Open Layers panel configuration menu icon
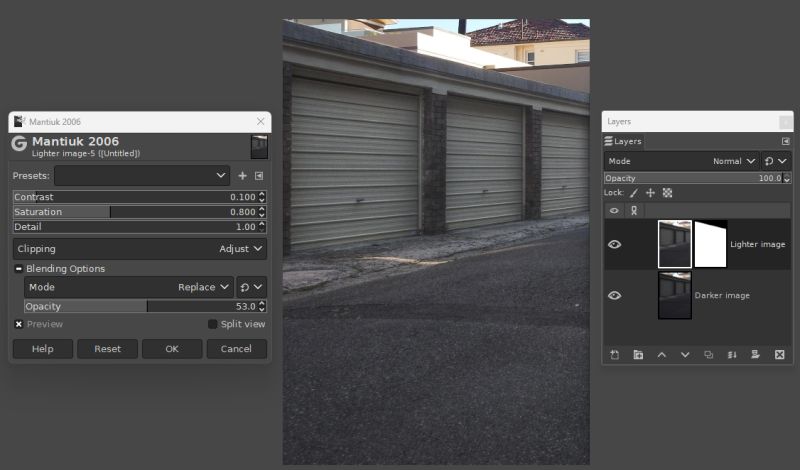Screen dimensions: 800x470 tap(786, 141)
